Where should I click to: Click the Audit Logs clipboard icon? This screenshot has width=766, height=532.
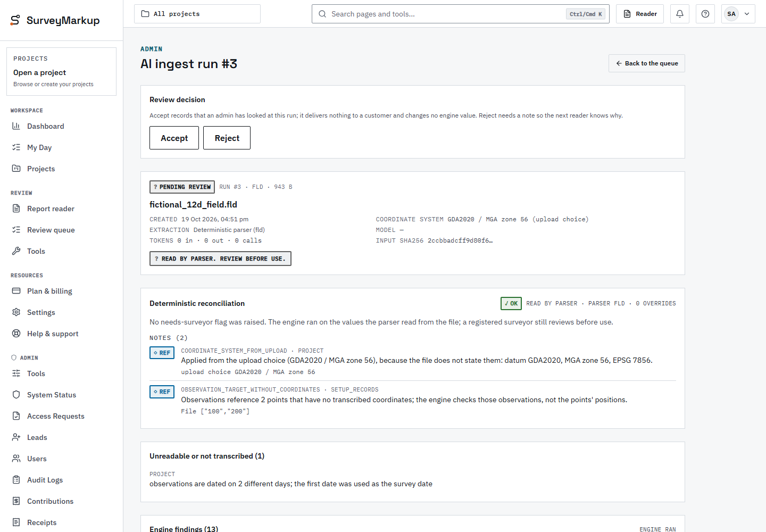click(x=16, y=480)
